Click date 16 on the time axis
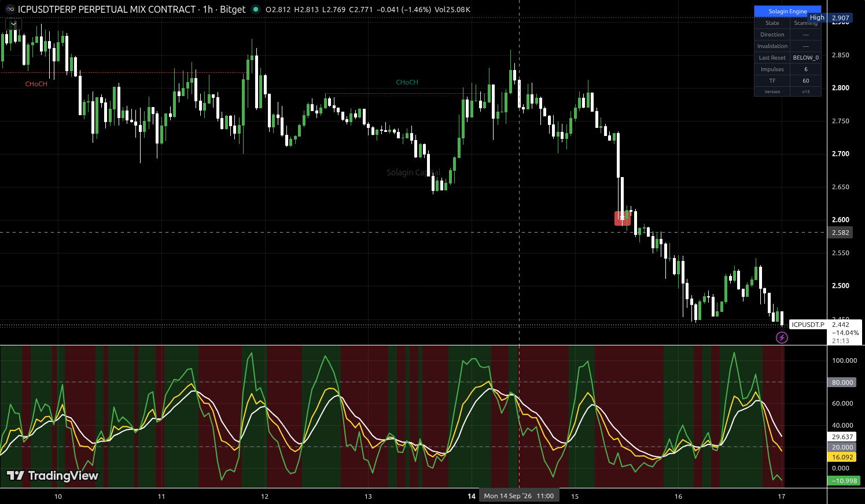 pyautogui.click(x=678, y=496)
